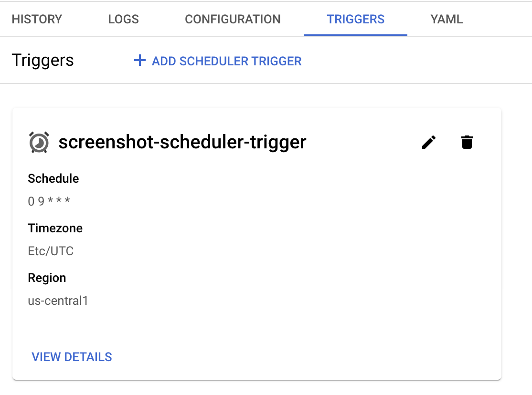Click the Triggers section heading

43,61
